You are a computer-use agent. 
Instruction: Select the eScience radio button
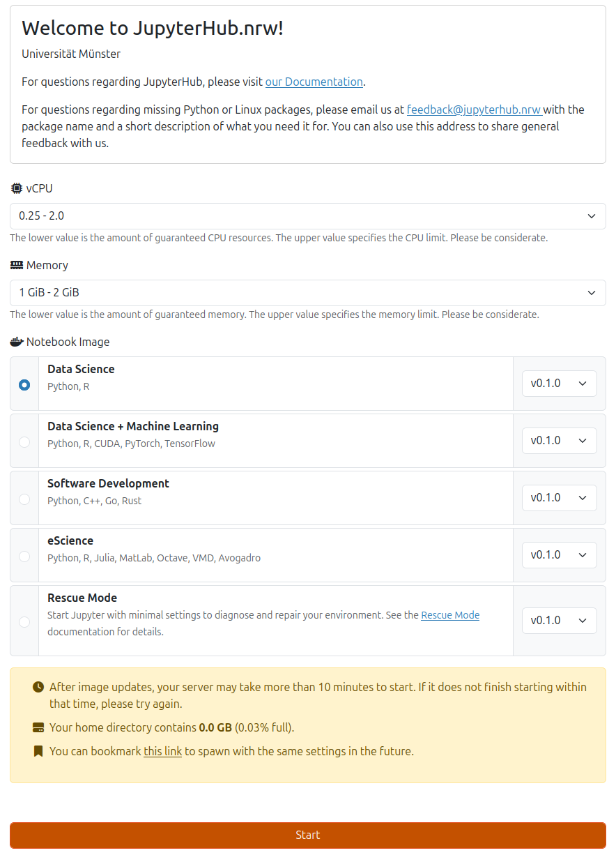click(24, 557)
